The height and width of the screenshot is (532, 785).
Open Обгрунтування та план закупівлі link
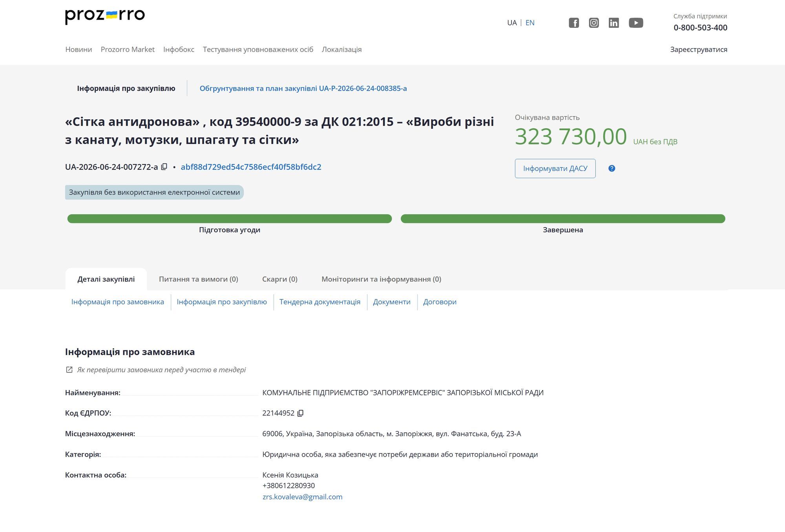pos(303,88)
